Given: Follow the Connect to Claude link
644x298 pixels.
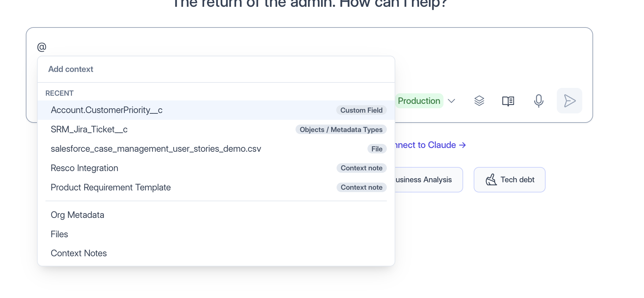Looking at the screenshot, I should 431,145.
